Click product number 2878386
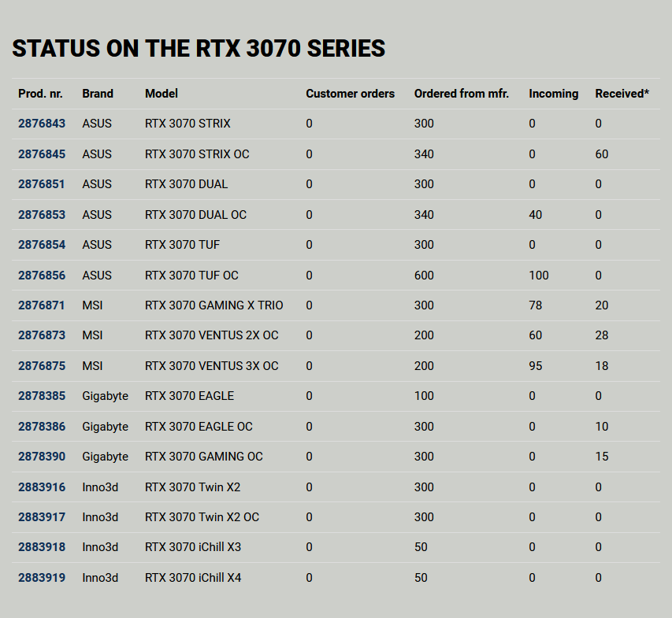This screenshot has width=672, height=618. click(x=42, y=427)
